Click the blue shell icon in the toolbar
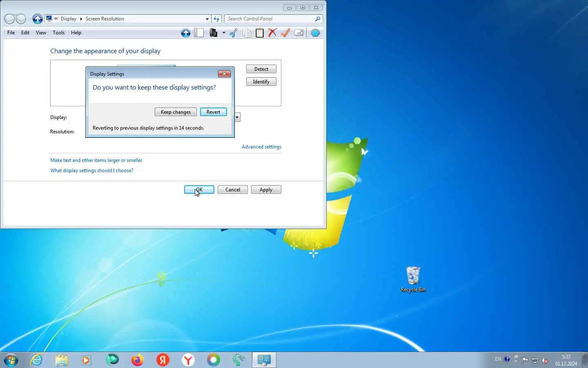This screenshot has height=368, width=588. (x=315, y=33)
